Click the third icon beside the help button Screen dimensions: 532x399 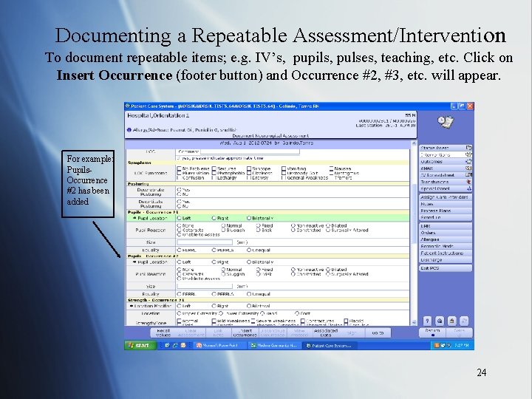(452, 321)
